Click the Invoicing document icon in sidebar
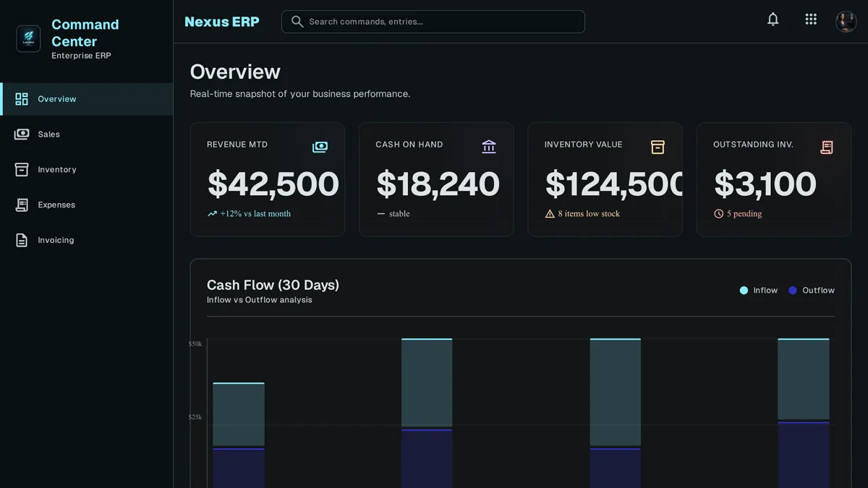 [x=22, y=240]
